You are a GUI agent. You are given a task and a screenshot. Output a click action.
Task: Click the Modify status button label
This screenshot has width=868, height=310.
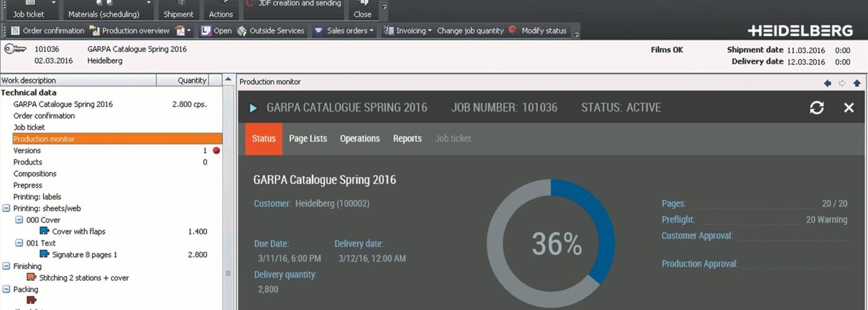tap(544, 30)
